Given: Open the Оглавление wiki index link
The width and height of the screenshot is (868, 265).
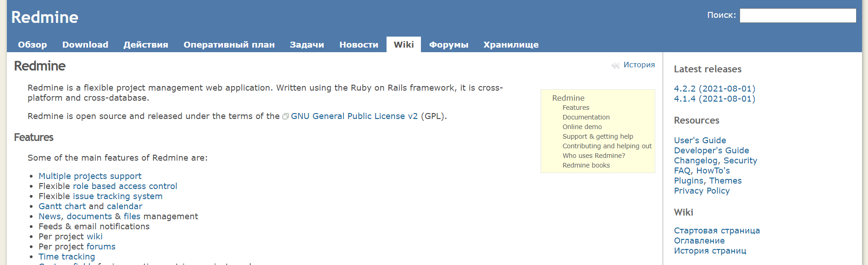Looking at the screenshot, I should (x=699, y=241).
